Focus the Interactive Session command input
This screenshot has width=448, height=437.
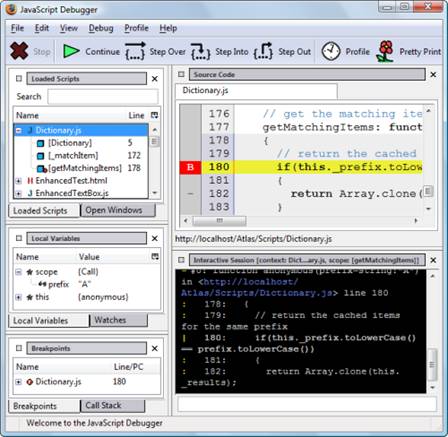click(307, 404)
